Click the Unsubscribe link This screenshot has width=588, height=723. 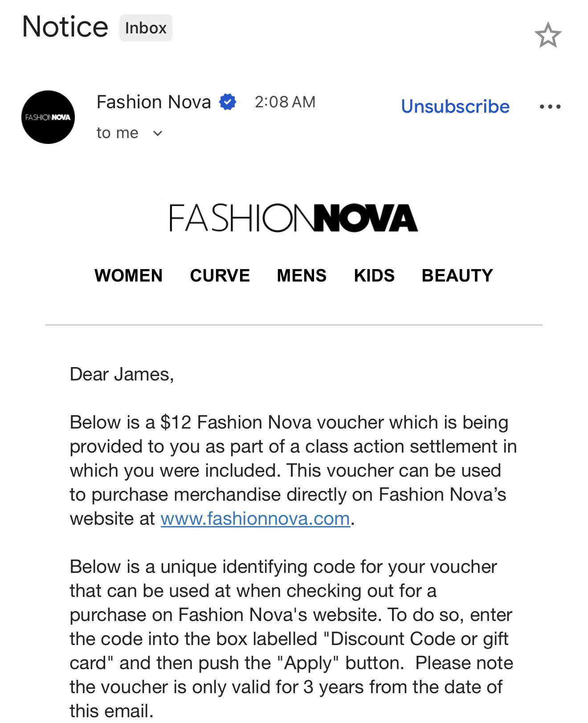[455, 106]
